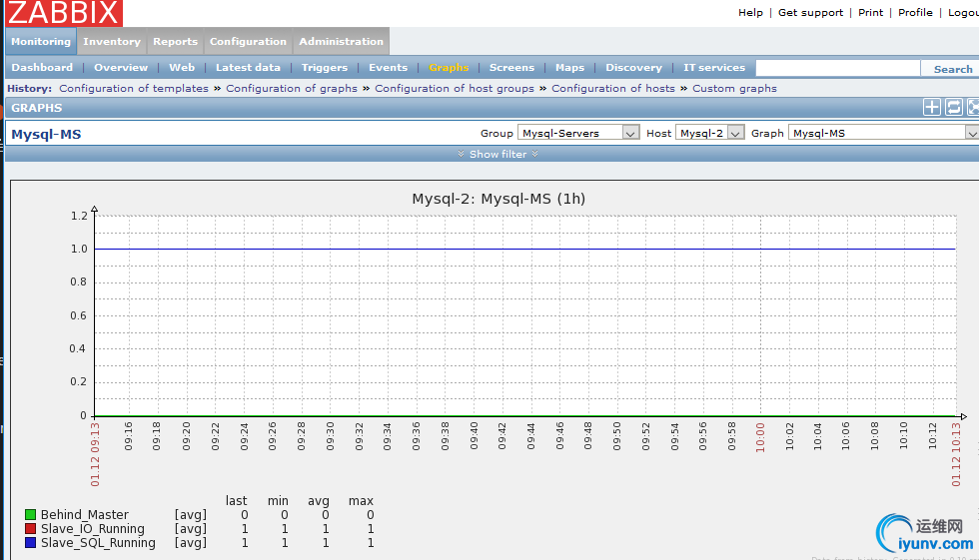Click the Print link
The width and height of the screenshot is (979, 560).
pyautogui.click(x=870, y=12)
